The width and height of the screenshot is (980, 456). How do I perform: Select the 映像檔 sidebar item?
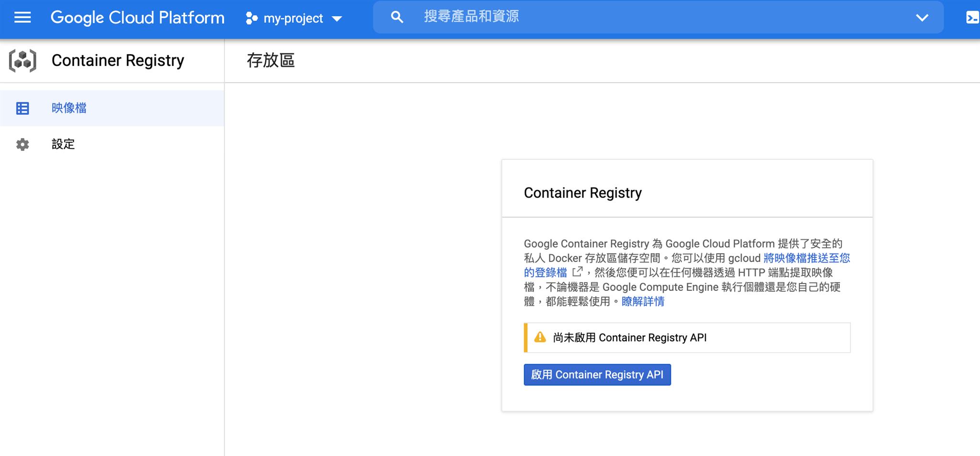112,108
